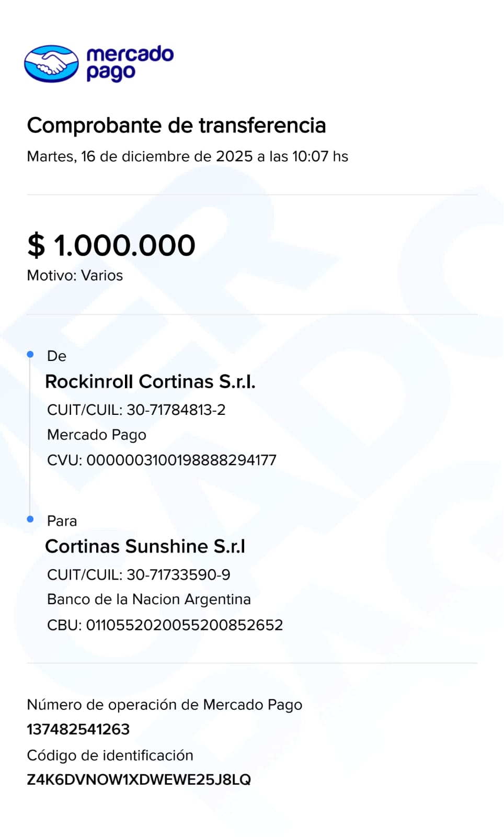Select operation number 137482541263
The height and width of the screenshot is (837, 504).
tap(78, 729)
